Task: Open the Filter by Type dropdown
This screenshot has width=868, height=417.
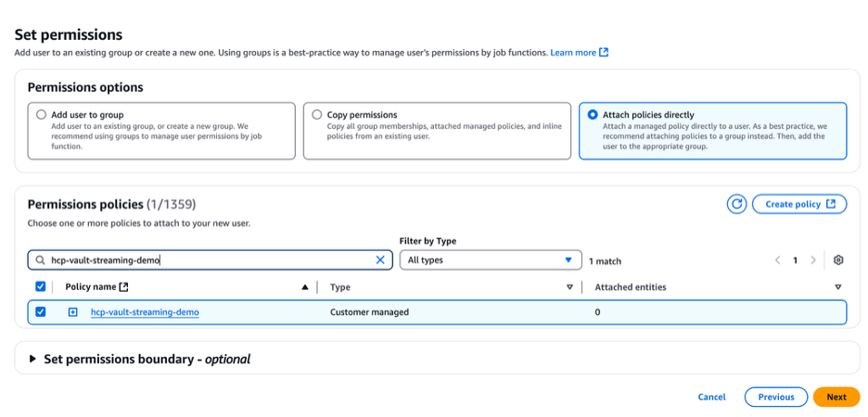Action: click(491, 260)
